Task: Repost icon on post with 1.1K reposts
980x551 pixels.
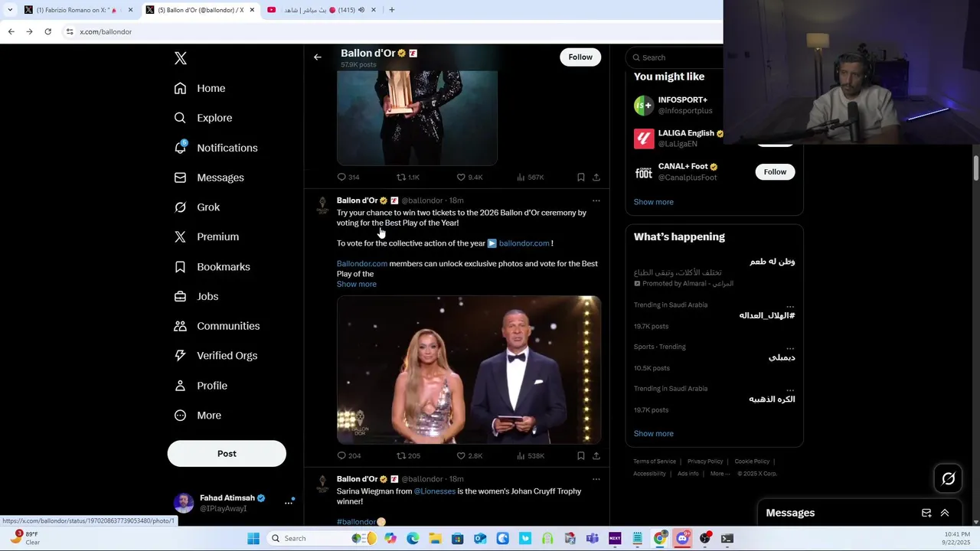Action: (400, 177)
